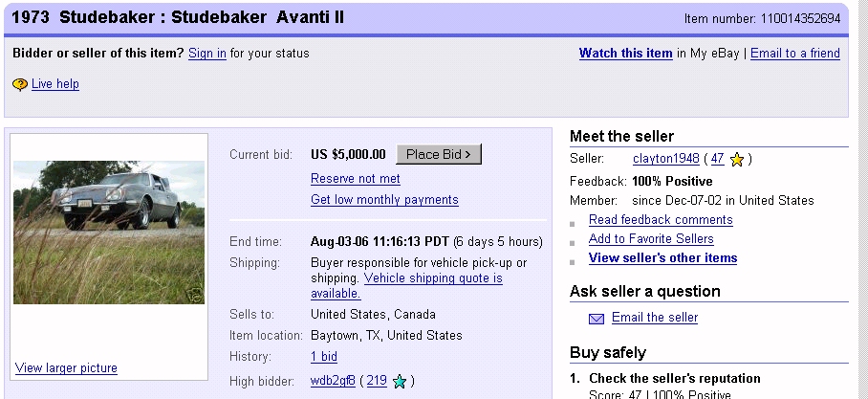
Task: Click Read feedback comments link
Action: pos(661,220)
